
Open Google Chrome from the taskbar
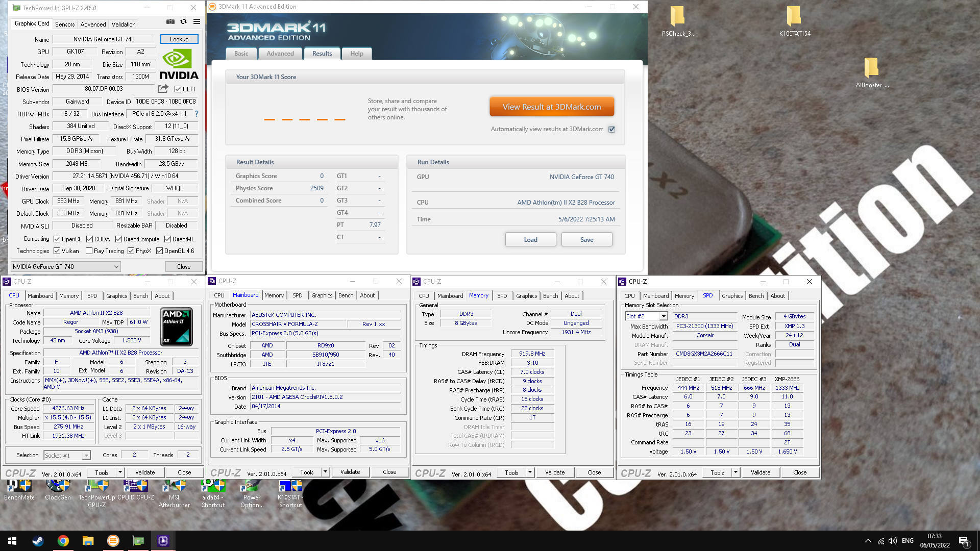(x=63, y=541)
